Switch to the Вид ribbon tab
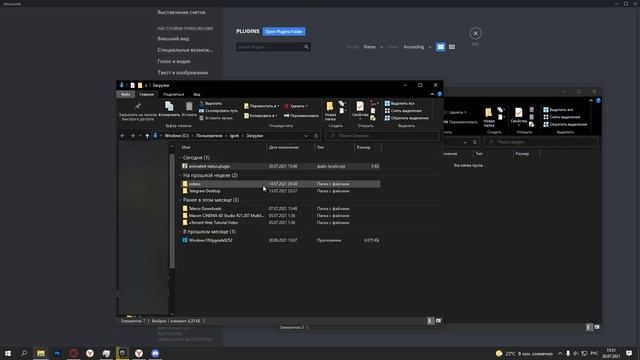Image resolution: width=640 pixels, height=360 pixels. coord(197,94)
